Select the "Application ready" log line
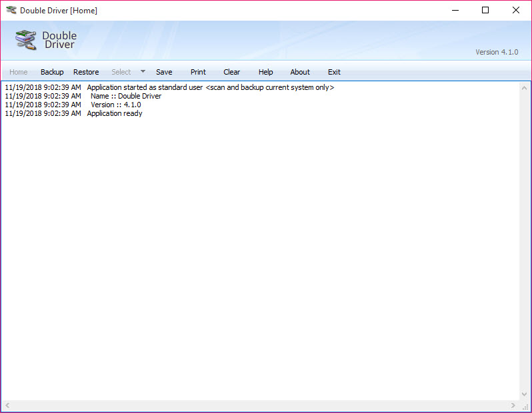 115,113
